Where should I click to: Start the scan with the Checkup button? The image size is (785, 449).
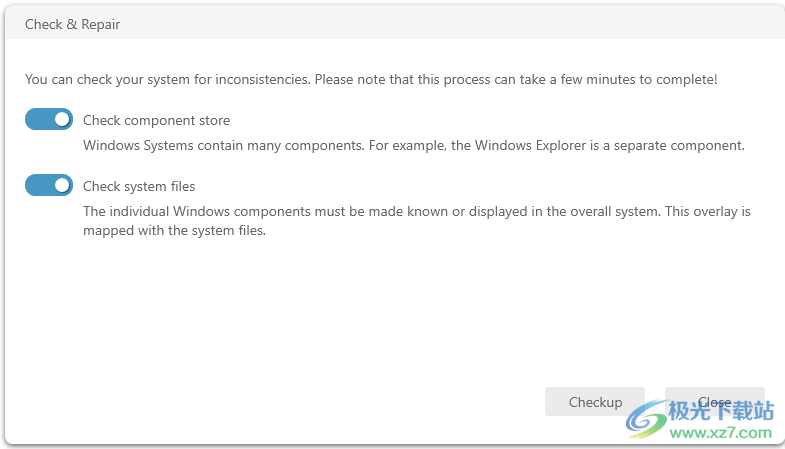[595, 401]
